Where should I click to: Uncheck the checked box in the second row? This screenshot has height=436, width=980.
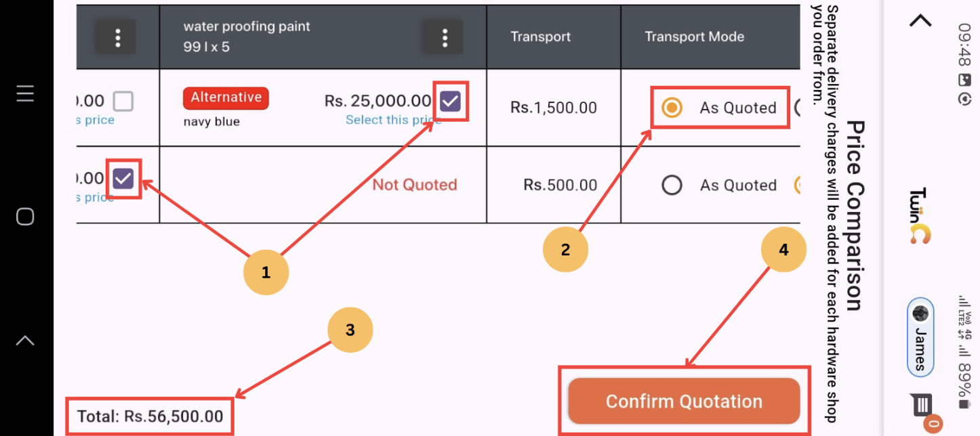(123, 179)
